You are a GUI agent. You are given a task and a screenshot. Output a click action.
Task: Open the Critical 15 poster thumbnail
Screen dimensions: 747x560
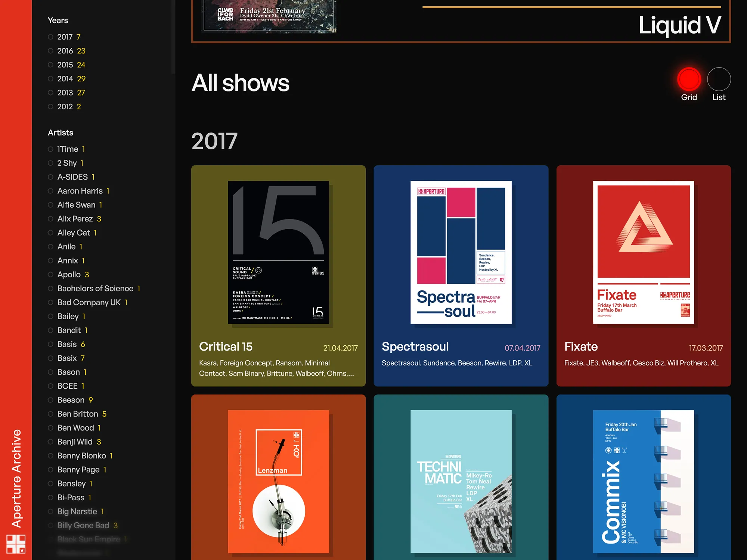click(x=279, y=252)
